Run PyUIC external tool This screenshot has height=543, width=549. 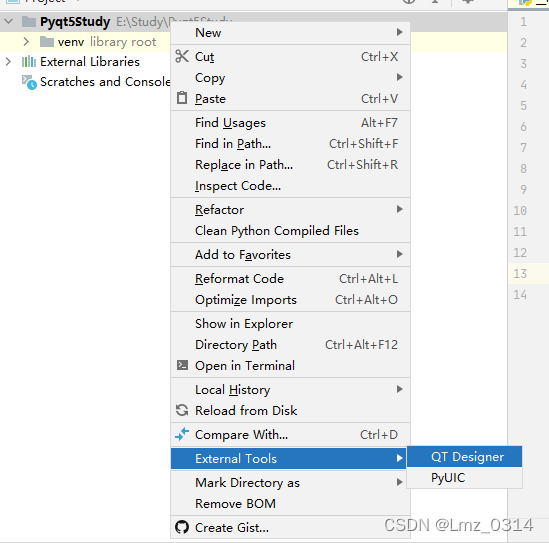pyautogui.click(x=464, y=478)
